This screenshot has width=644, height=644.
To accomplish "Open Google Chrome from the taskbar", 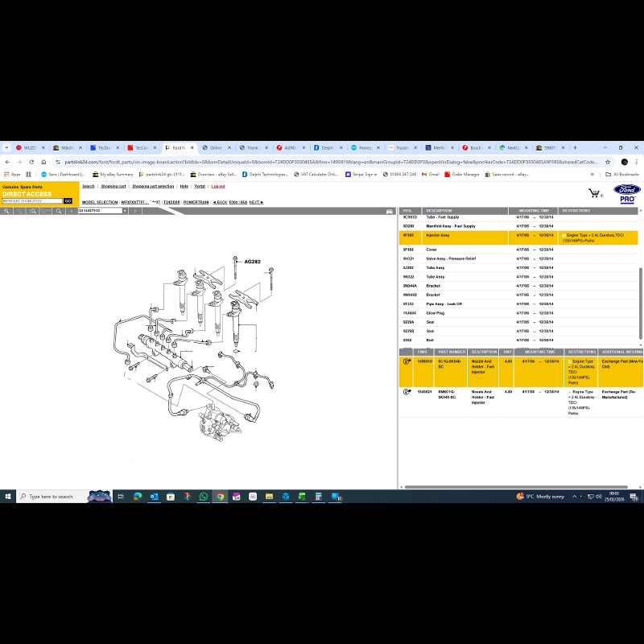I will [220, 497].
